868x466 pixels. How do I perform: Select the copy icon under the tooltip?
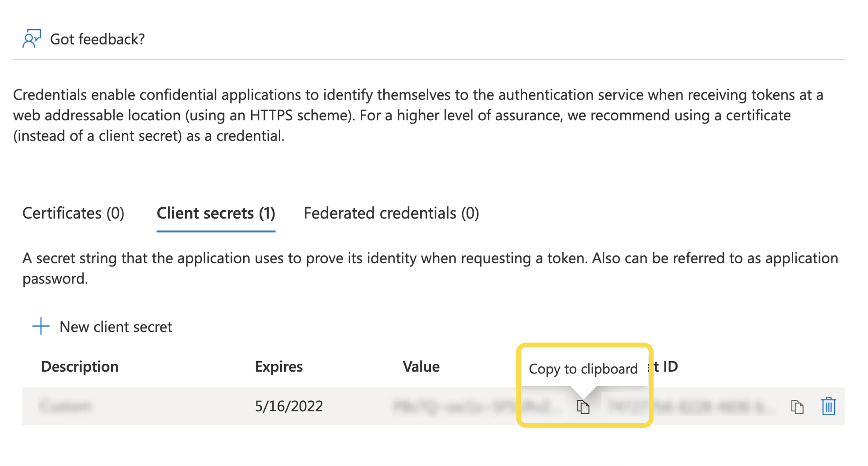[582, 406]
